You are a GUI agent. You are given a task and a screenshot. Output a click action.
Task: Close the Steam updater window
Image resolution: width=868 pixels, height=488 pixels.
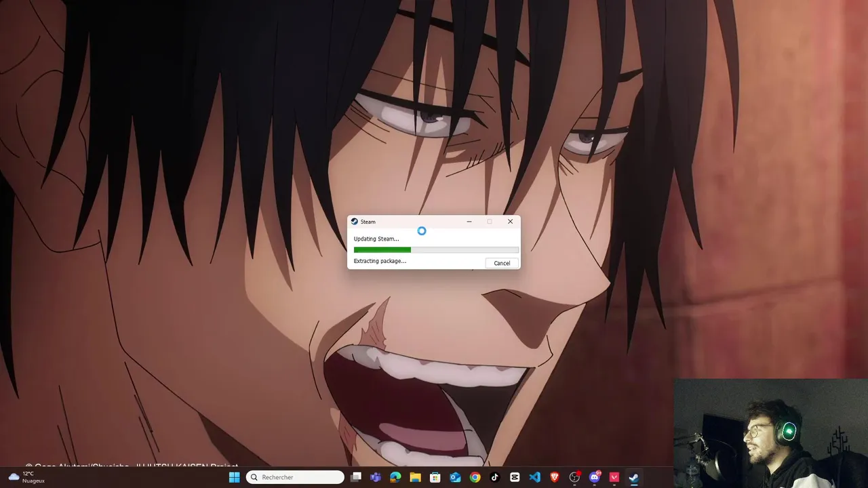click(x=510, y=222)
